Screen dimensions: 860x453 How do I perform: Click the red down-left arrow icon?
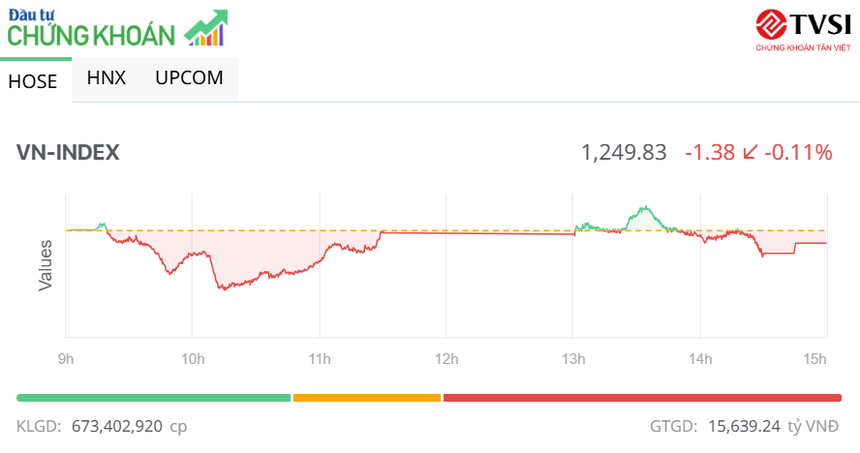coord(750,153)
